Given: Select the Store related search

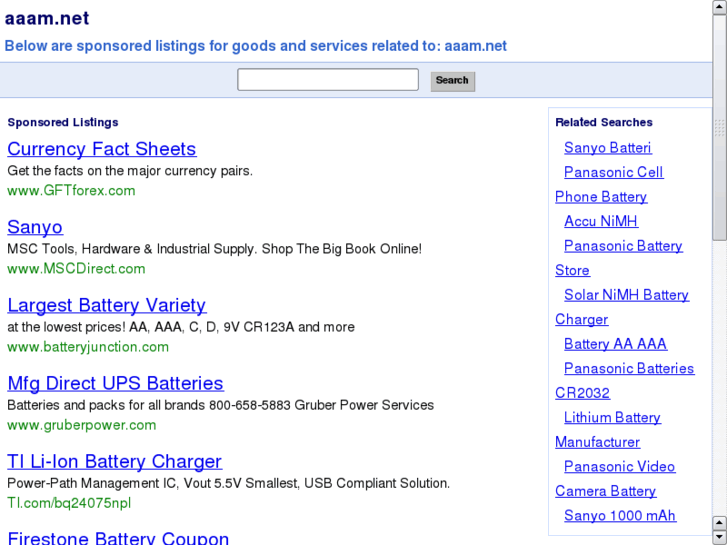Looking at the screenshot, I should pyautogui.click(x=573, y=270).
